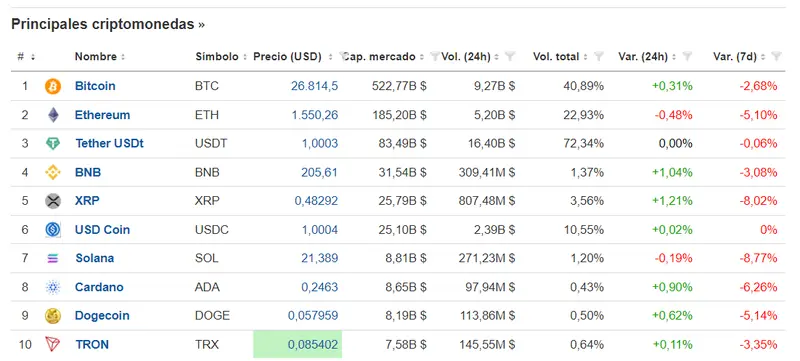The image size is (800, 361).
Task: Open the XRP name link
Action: (87, 201)
